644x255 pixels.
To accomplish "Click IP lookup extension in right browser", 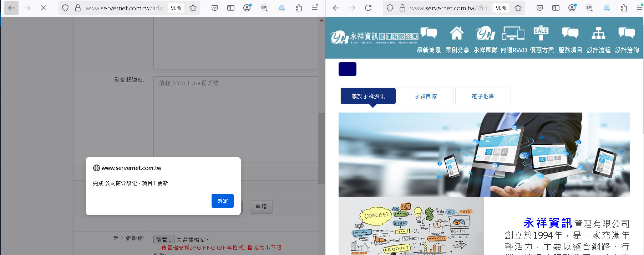I will point(589,8).
